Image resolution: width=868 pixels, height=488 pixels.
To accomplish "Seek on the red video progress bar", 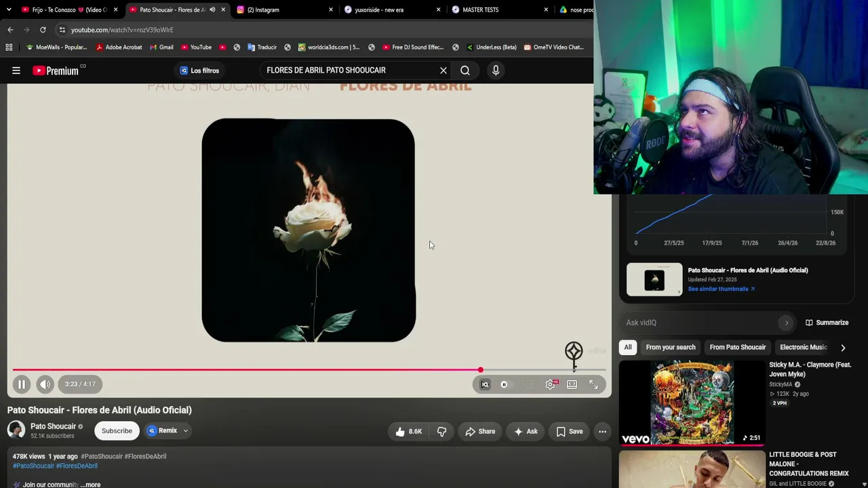I will 309,370.
